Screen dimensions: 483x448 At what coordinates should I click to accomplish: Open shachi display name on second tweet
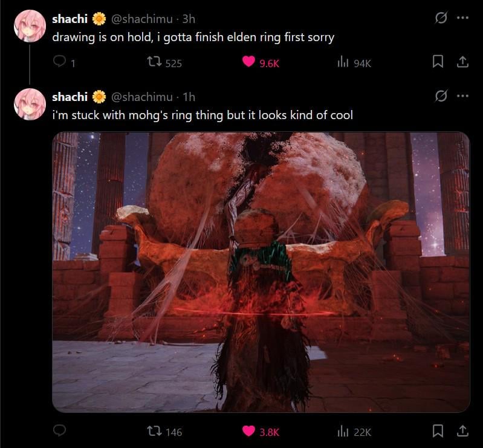(70, 97)
